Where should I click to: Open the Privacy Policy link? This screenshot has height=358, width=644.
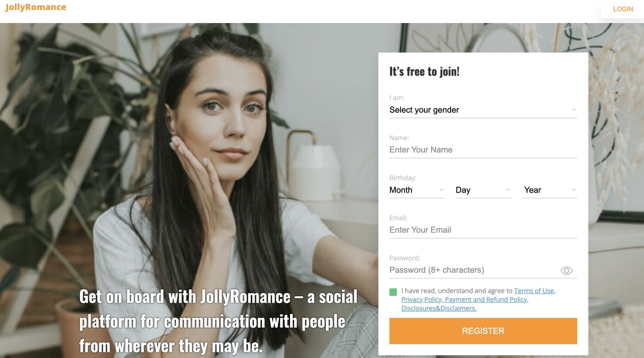coord(422,299)
